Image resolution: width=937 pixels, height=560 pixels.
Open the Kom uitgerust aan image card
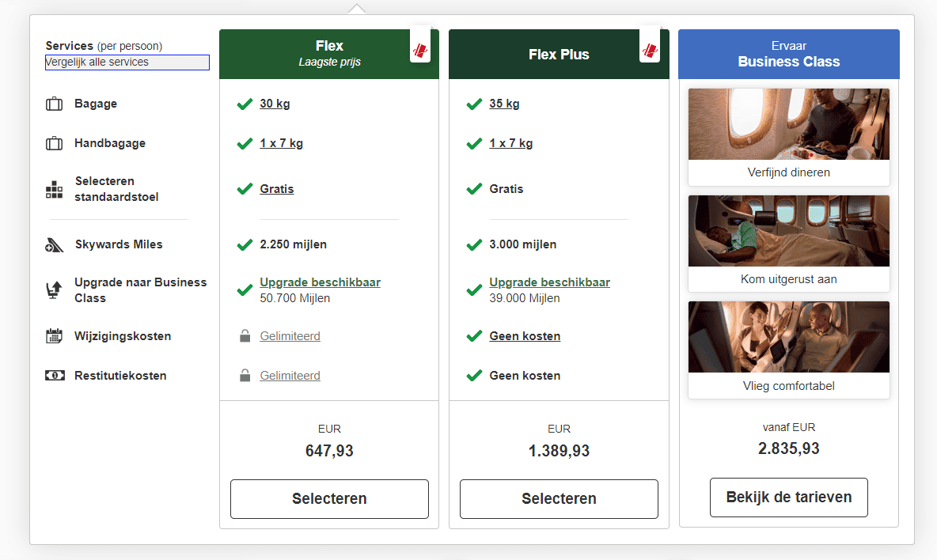(x=789, y=243)
